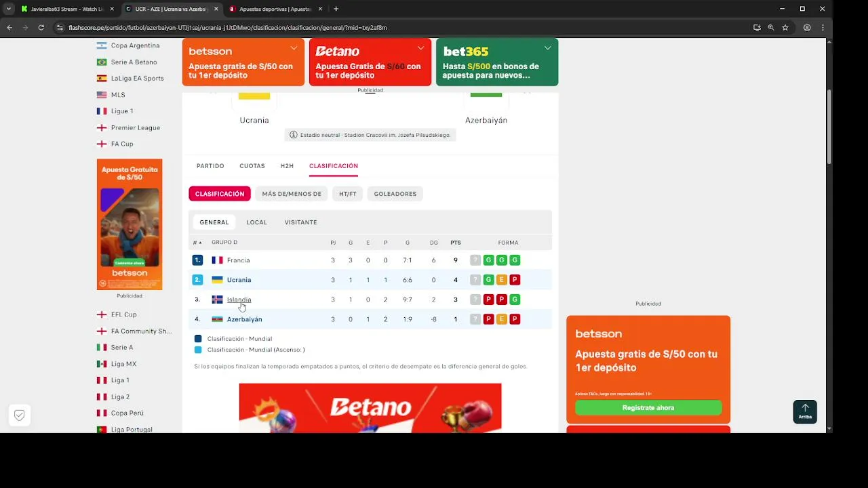
Task: Switch to the Apuestas deportivas tab
Action: [x=275, y=9]
